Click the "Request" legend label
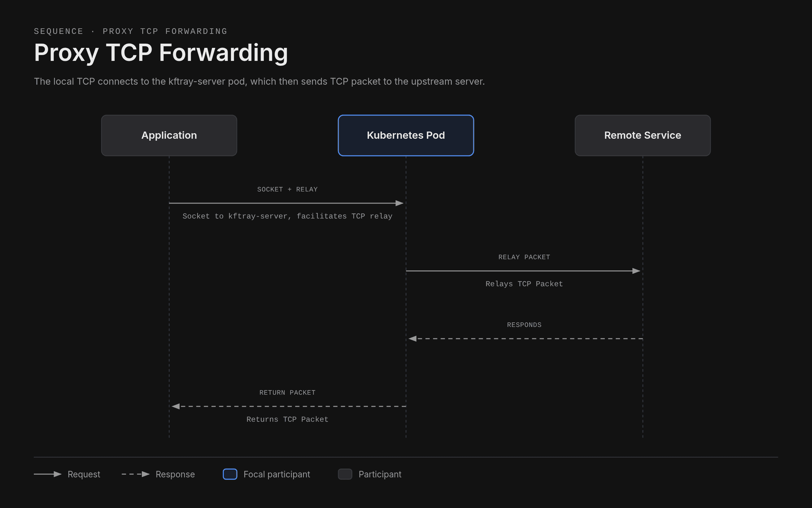The height and width of the screenshot is (508, 812). [84, 474]
